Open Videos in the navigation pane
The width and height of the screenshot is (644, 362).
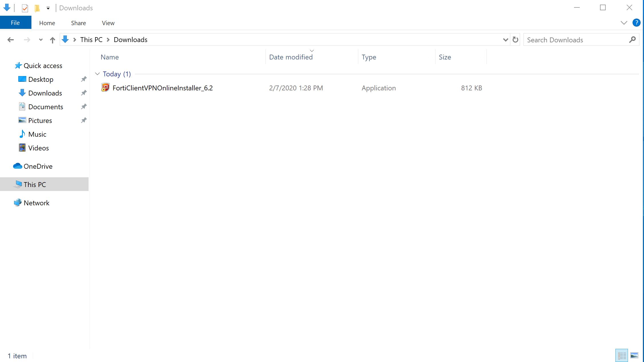pyautogui.click(x=39, y=148)
